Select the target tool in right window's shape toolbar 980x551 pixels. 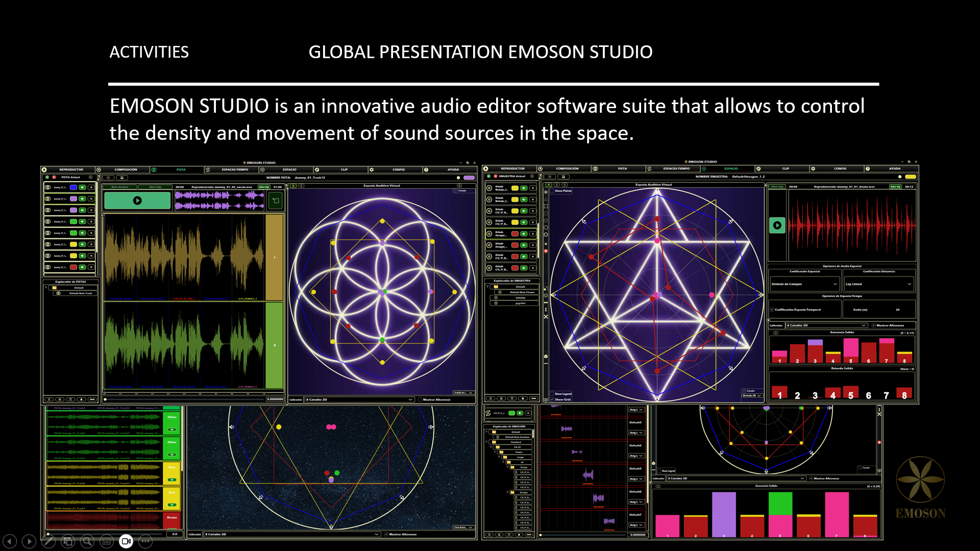[x=546, y=192]
